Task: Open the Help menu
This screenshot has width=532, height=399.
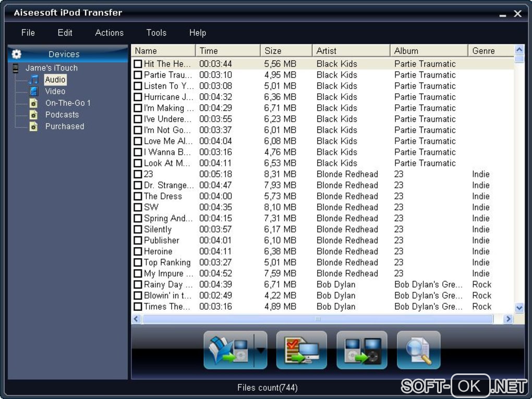Action: tap(198, 32)
